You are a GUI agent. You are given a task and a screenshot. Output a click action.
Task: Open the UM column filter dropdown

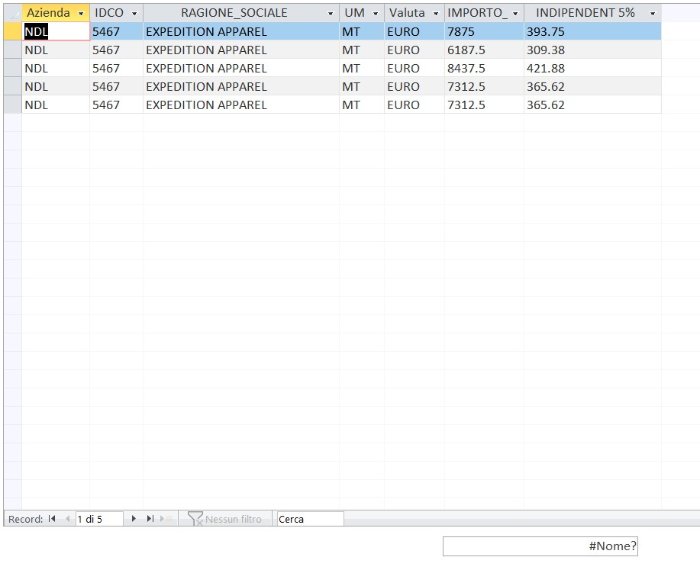[375, 13]
